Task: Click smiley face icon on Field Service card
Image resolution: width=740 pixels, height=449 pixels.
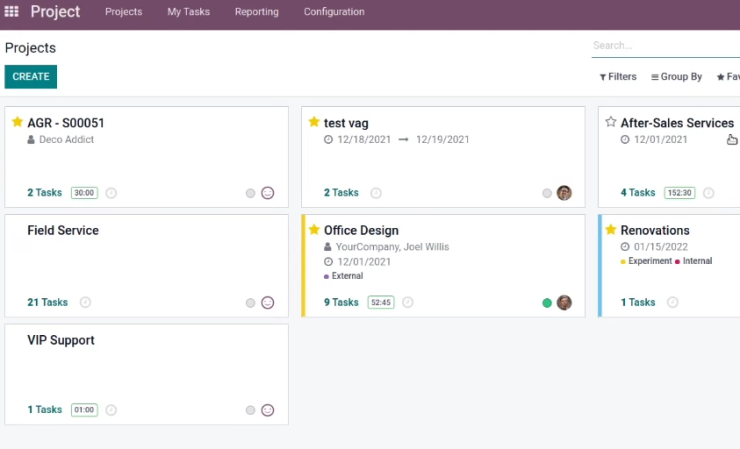Action: click(268, 303)
